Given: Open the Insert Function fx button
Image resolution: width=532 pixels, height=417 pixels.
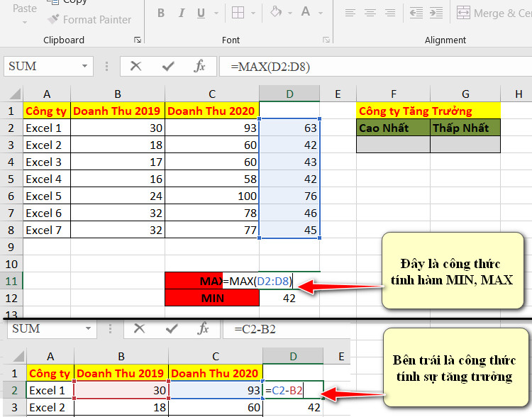Looking at the screenshot, I should click(x=199, y=66).
